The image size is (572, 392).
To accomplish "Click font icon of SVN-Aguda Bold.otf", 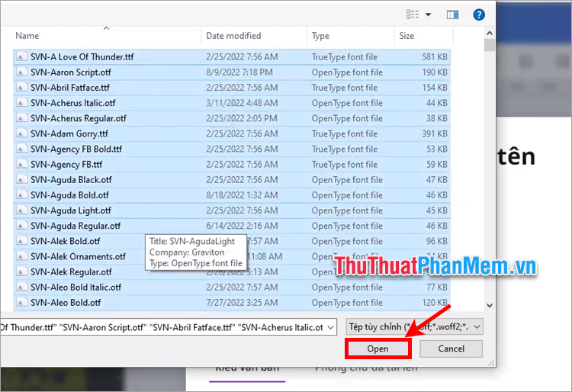I will [21, 195].
